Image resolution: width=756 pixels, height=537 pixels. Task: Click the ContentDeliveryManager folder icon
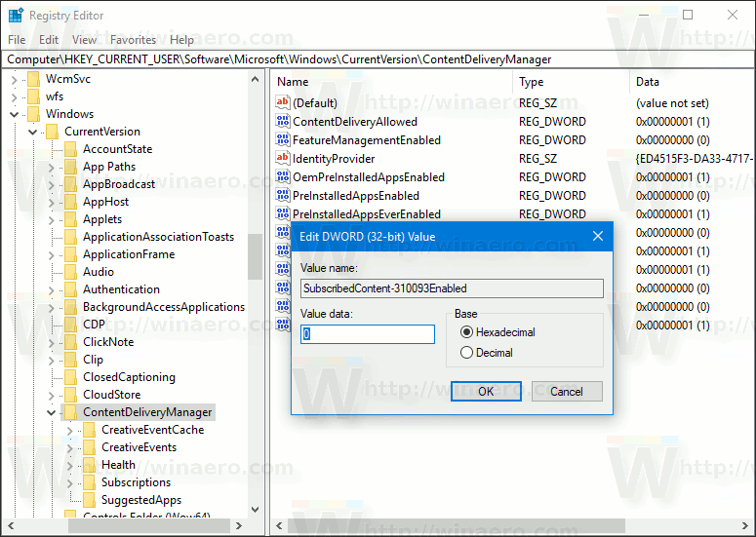tap(71, 412)
